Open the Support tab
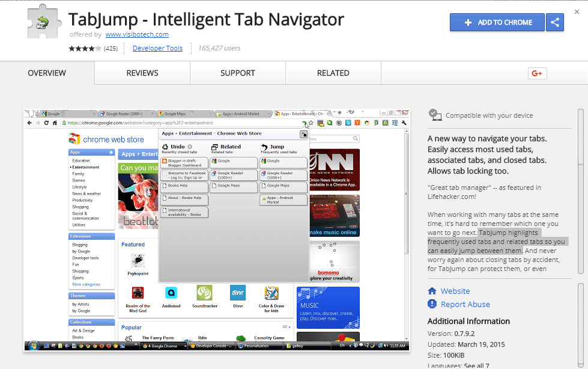Image resolution: width=588 pixels, height=369 pixels. click(238, 73)
